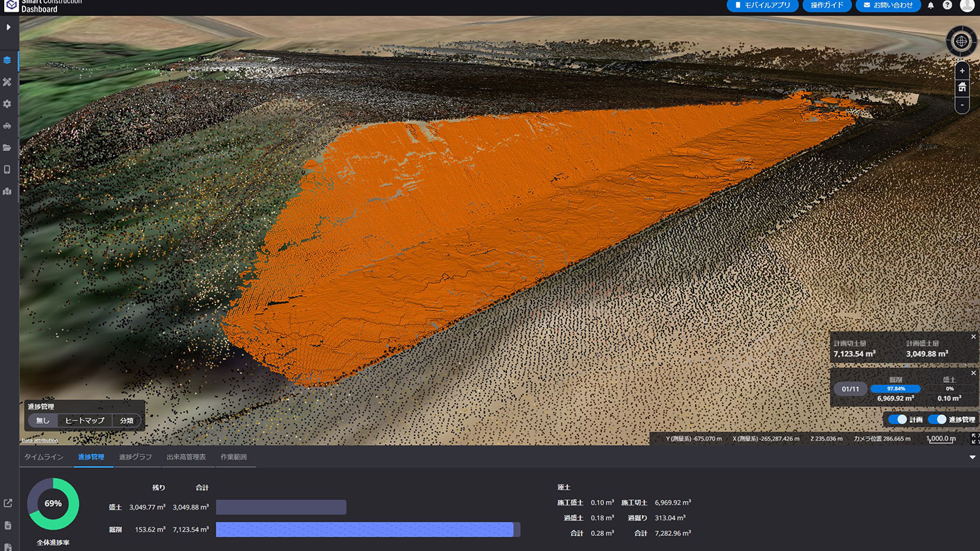
Task: Open the layers panel in left sidebar
Action: (x=7, y=60)
